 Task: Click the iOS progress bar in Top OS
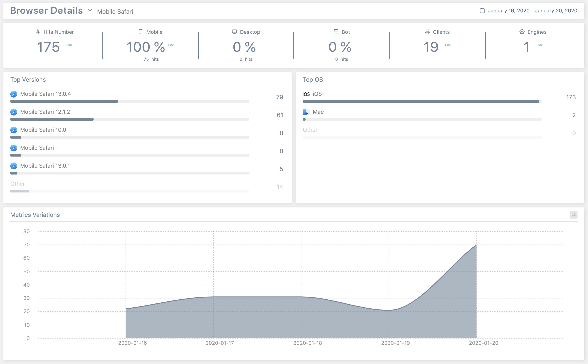[422, 101]
